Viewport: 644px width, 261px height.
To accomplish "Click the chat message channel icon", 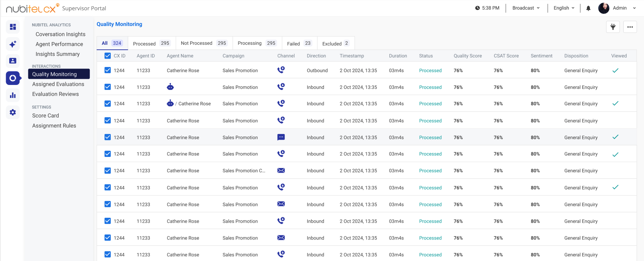I will point(281,137).
